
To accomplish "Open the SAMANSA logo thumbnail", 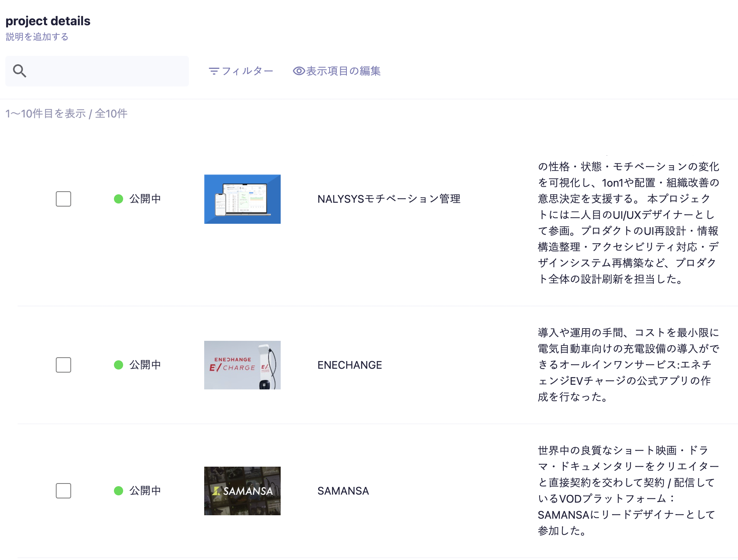I will click(x=242, y=491).
